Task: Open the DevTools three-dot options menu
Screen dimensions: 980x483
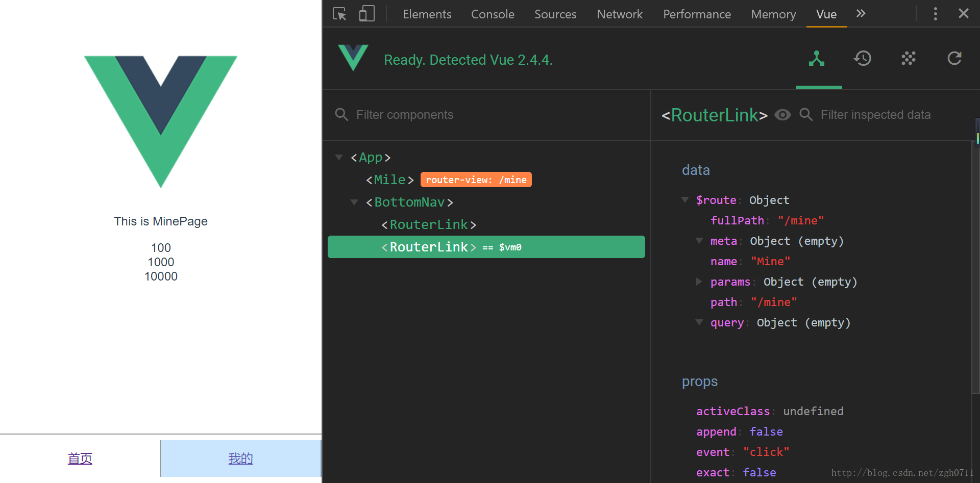Action: pos(935,14)
